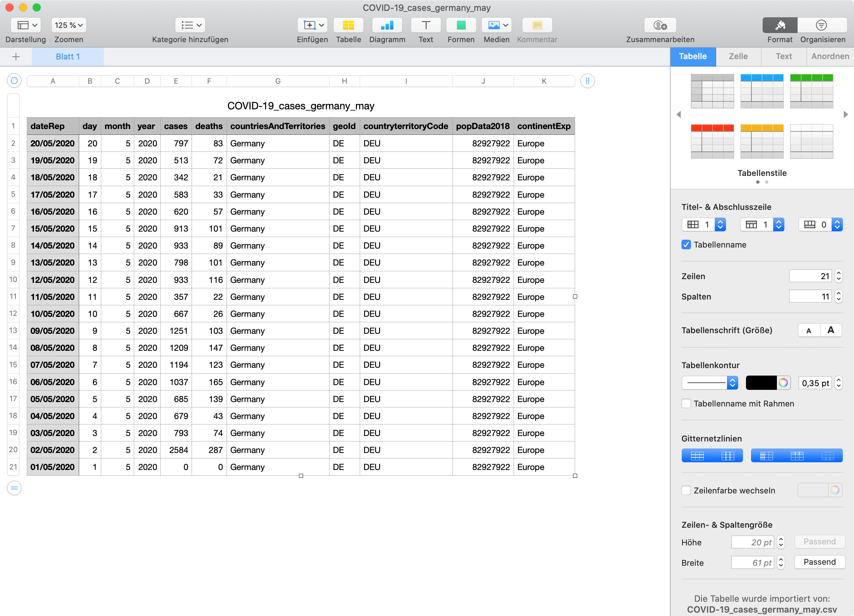Click the Diagramm chart icon in toolbar

[387, 25]
